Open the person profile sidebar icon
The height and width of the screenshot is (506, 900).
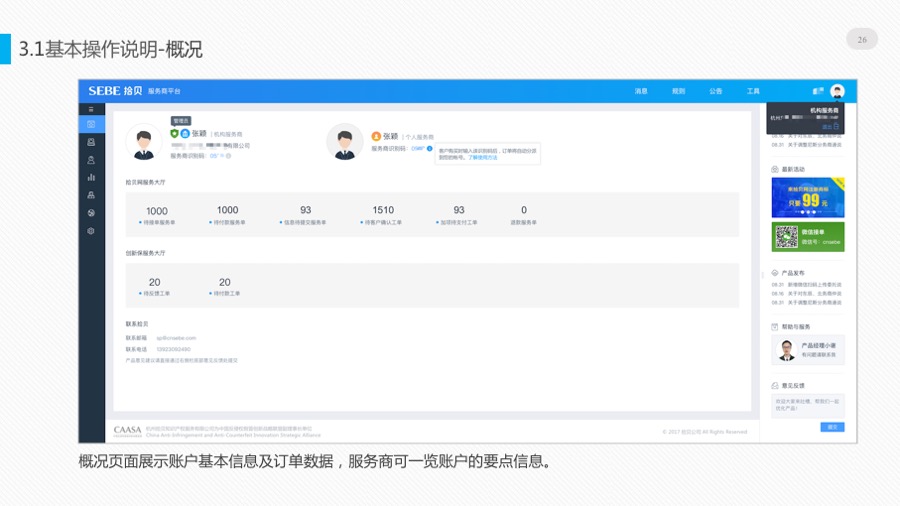pos(91,160)
